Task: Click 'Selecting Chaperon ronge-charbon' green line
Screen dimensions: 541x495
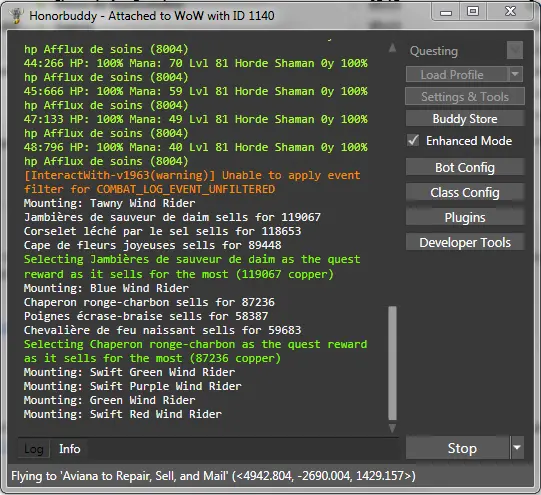Action: 195,351
